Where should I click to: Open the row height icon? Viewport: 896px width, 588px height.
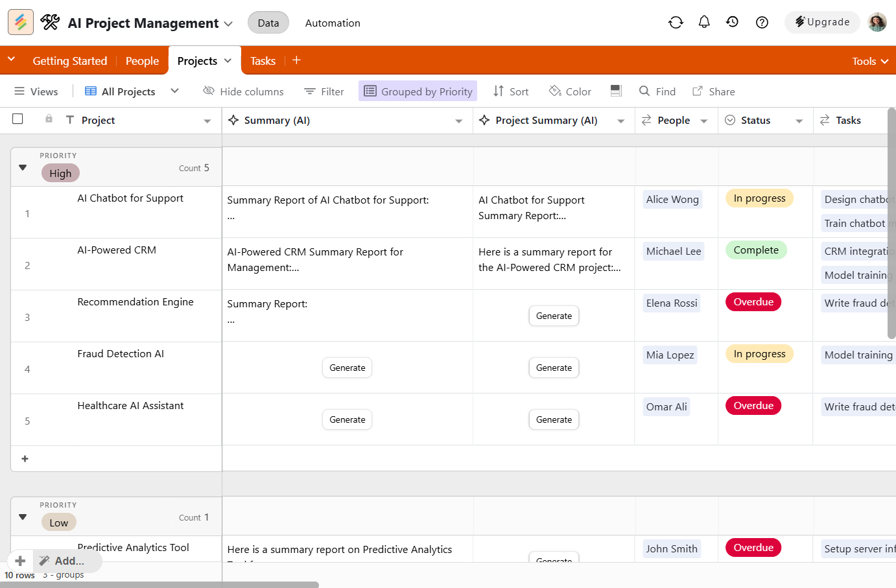(x=616, y=91)
